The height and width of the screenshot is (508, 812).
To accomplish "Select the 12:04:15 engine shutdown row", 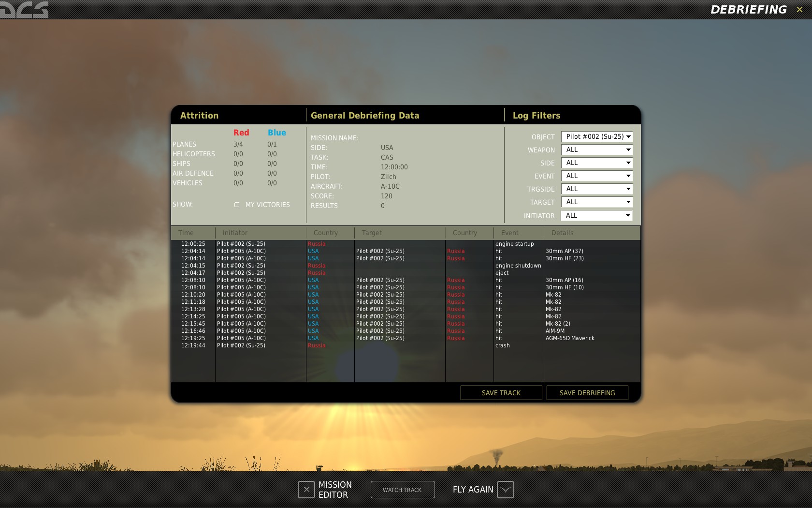I will 406,266.
